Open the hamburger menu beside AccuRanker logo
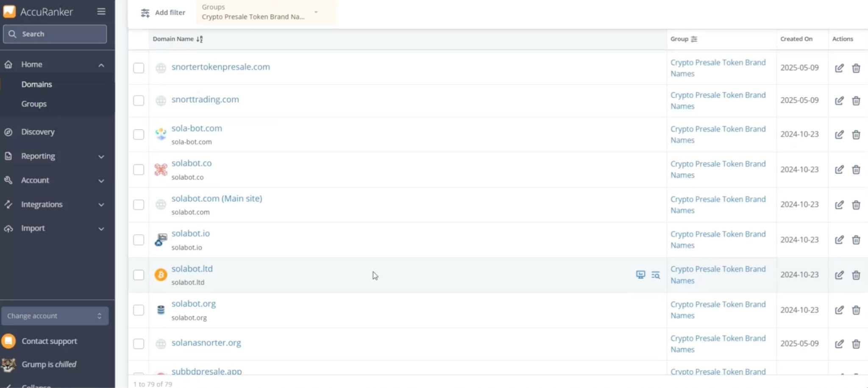Viewport: 868px width, 388px height. 101,11
